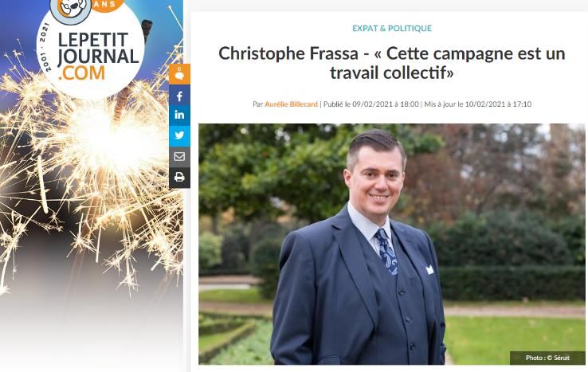Click the main article photo

[x=391, y=244]
